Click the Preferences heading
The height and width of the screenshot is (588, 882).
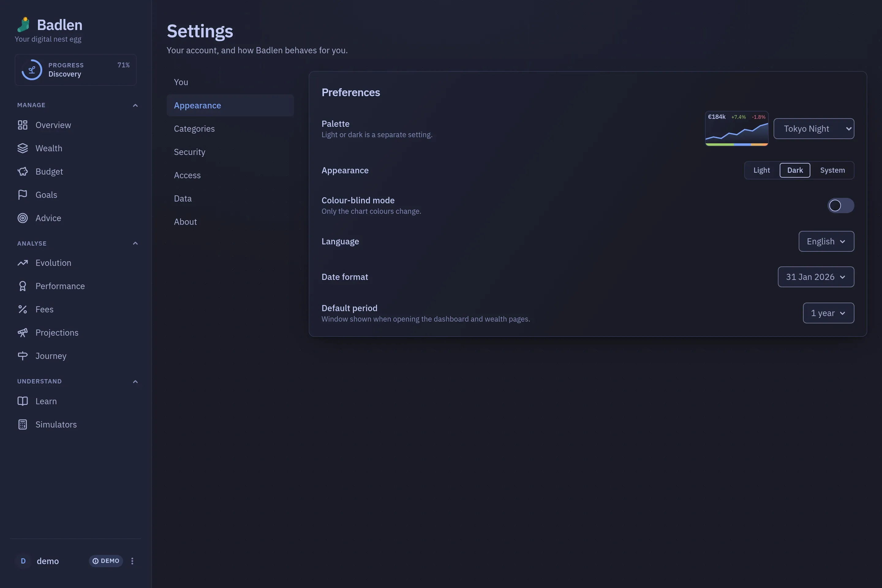(351, 92)
